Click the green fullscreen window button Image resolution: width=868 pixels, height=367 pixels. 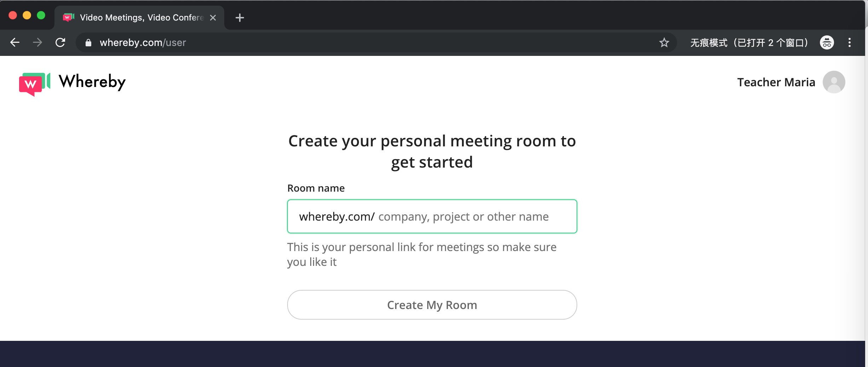(x=41, y=15)
